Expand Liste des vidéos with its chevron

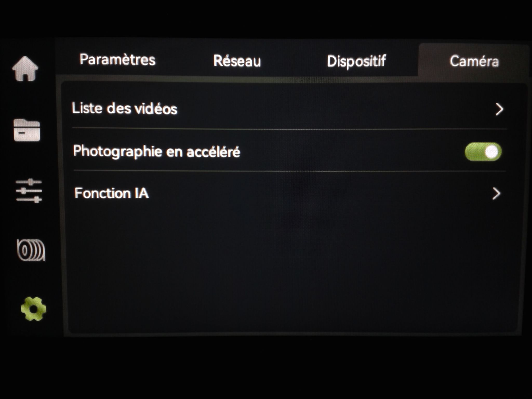tap(499, 109)
